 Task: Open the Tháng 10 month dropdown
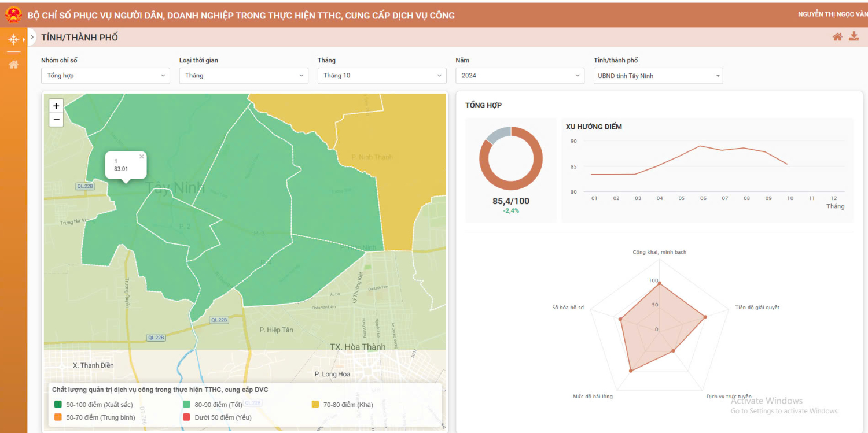point(382,76)
